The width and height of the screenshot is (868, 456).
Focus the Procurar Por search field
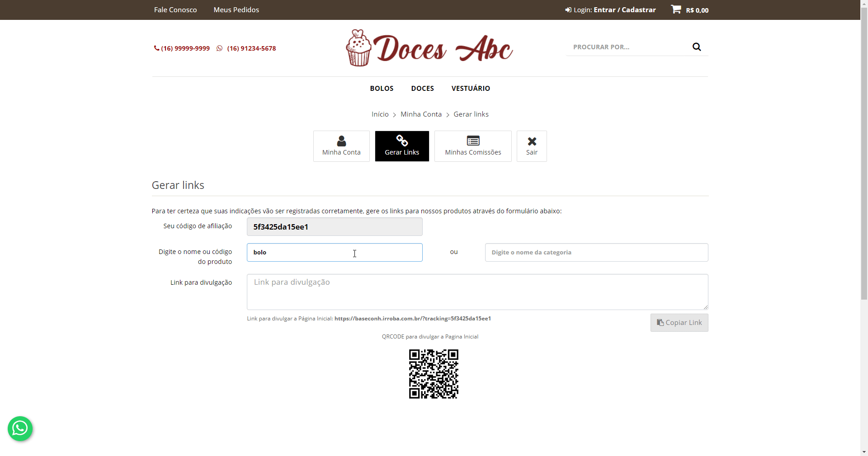tap(628, 47)
